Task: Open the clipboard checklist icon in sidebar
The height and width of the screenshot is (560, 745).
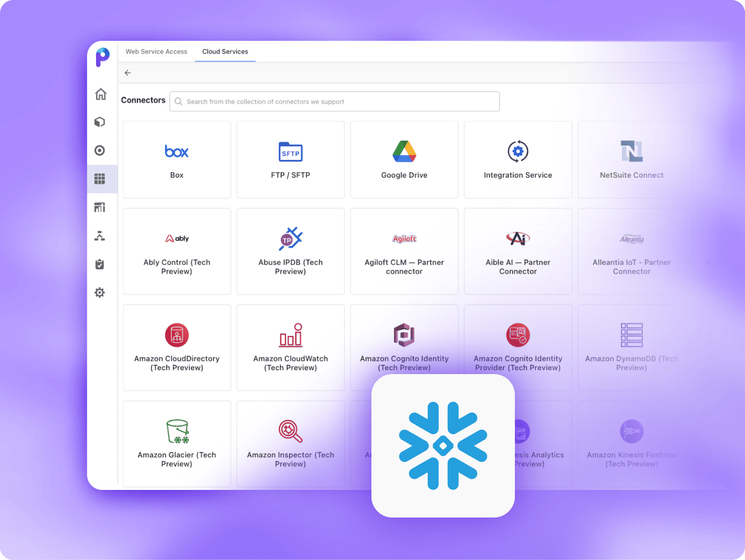Action: click(x=100, y=264)
